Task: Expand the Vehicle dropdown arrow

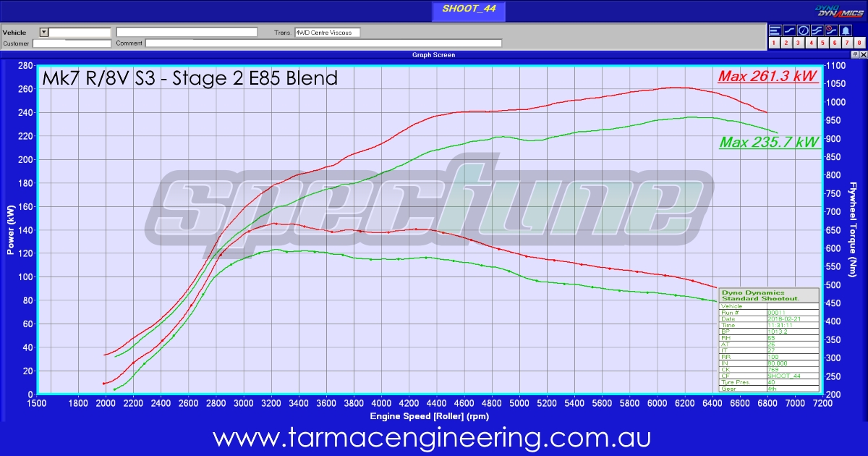Action: (x=43, y=33)
